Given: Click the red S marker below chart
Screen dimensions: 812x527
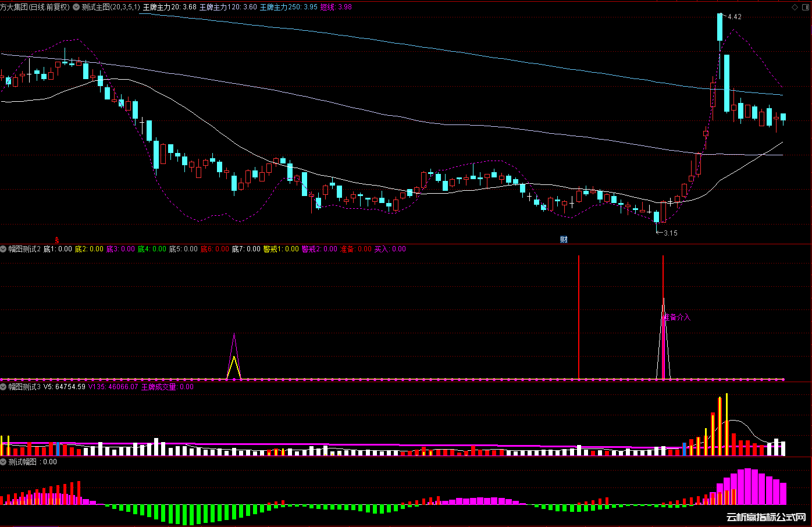Looking at the screenshot, I should point(57,240).
